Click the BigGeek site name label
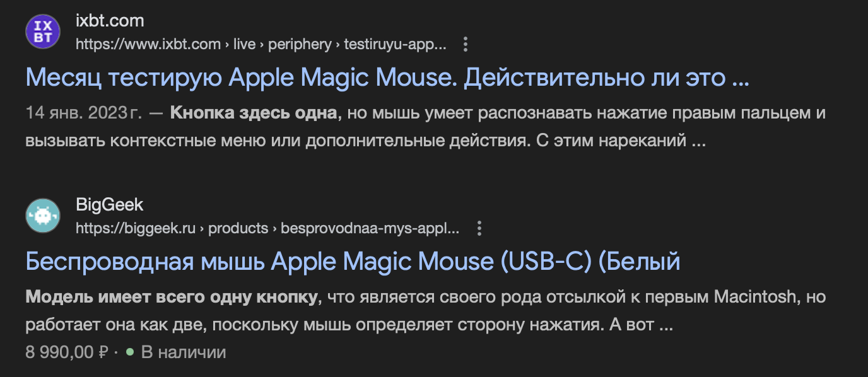Screen dimensions: 868x377 coord(108,204)
